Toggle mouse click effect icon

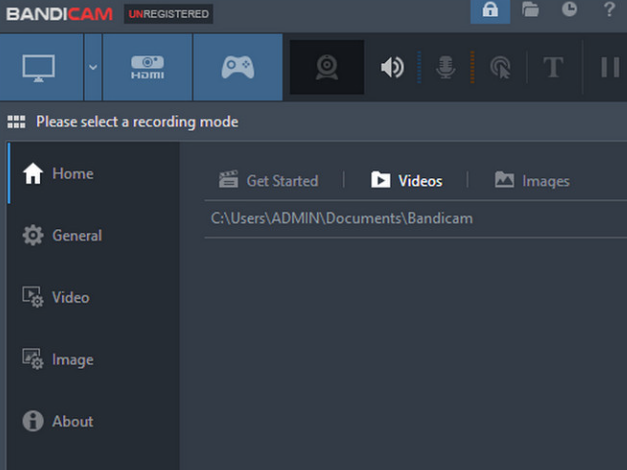500,67
